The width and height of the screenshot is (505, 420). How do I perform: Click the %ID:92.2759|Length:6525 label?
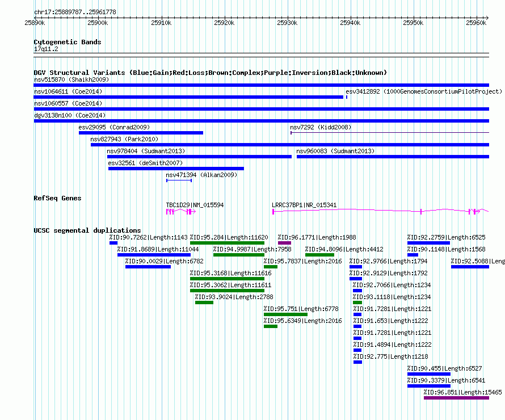(x=446, y=237)
